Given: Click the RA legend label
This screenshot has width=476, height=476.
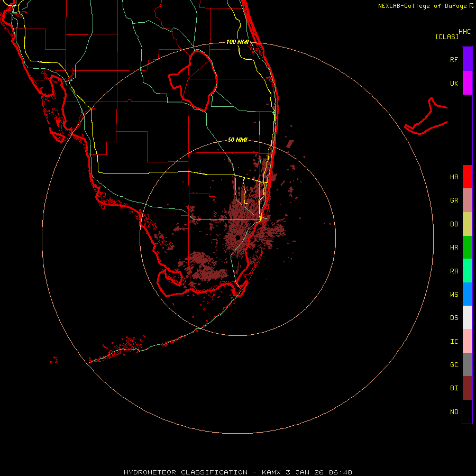Looking at the screenshot, I should coord(454,271).
